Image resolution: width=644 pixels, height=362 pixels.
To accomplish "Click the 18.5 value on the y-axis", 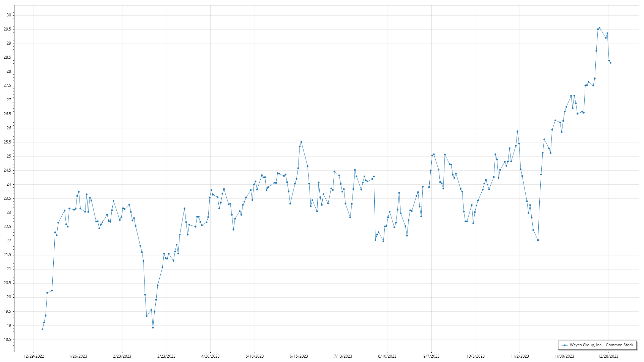I will click(x=7, y=340).
